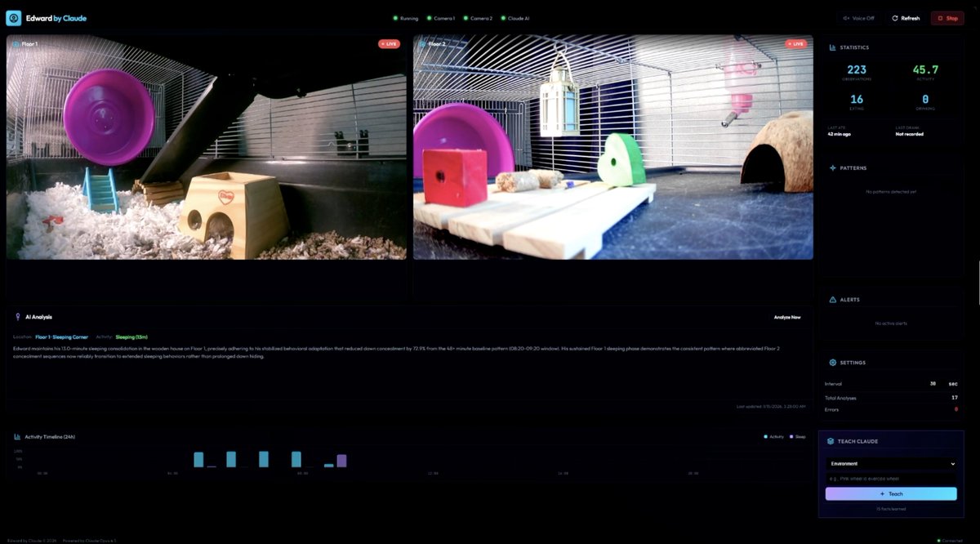Click the "Floor 1 · Sleeping Corner" location text

tap(61, 337)
